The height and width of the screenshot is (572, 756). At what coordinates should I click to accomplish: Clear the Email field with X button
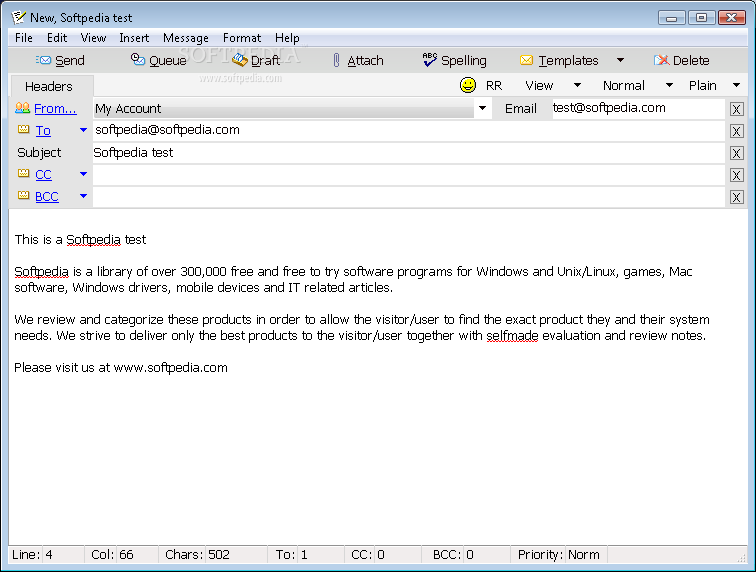[736, 109]
